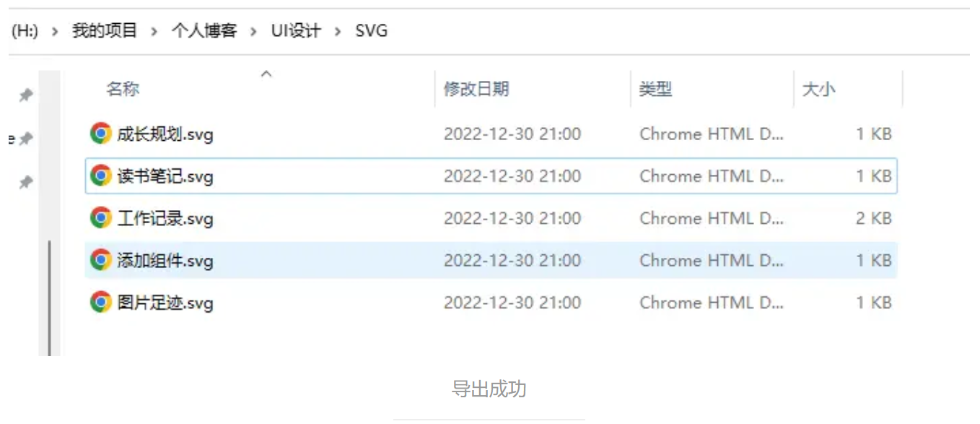Toggle sort arrow above 名称 column
This screenshot has height=424, width=980.
click(266, 74)
